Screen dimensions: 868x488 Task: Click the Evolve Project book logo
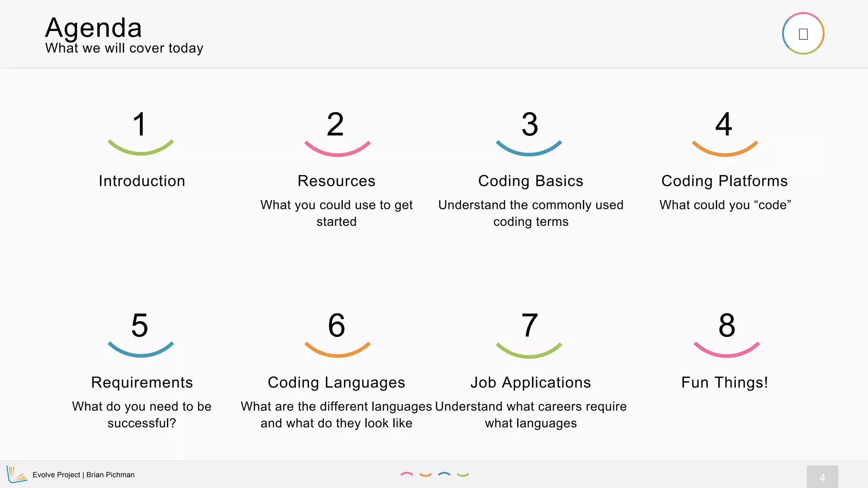pos(17,474)
